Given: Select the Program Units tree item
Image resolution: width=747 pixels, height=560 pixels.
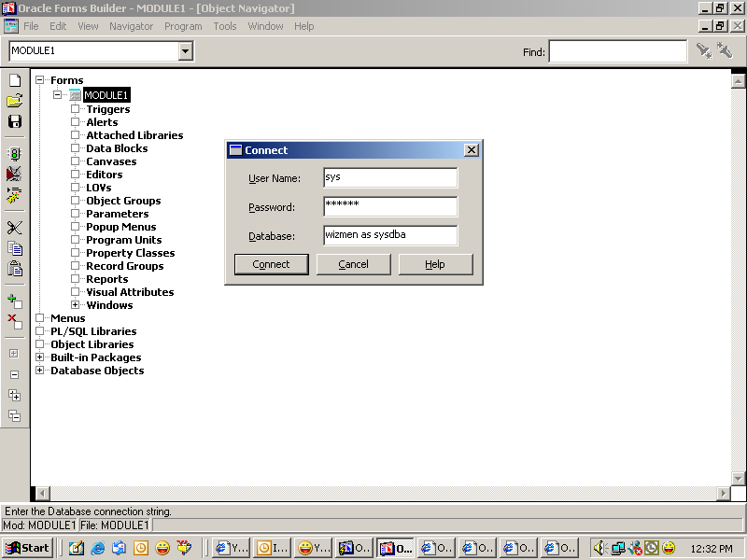Looking at the screenshot, I should click(124, 240).
